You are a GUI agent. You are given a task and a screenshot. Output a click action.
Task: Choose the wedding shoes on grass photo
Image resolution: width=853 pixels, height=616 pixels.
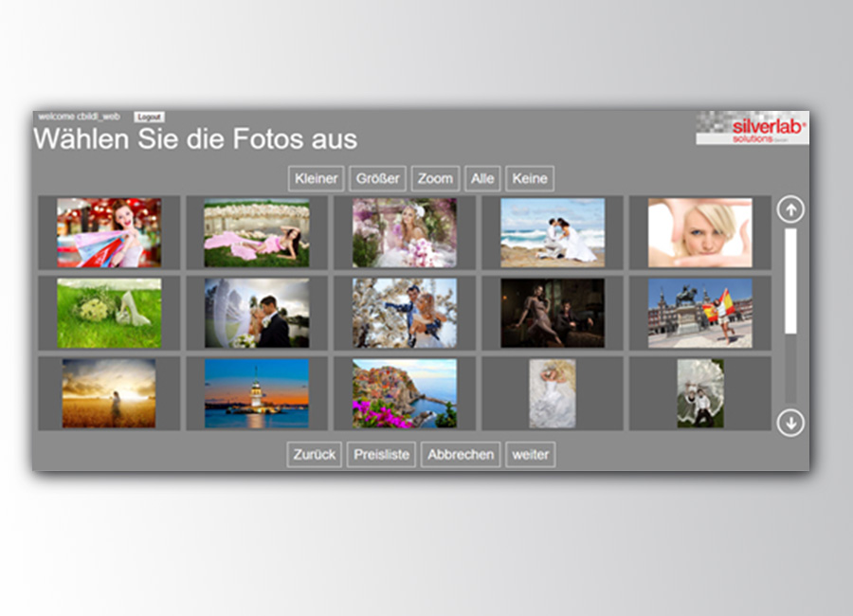click(x=109, y=313)
